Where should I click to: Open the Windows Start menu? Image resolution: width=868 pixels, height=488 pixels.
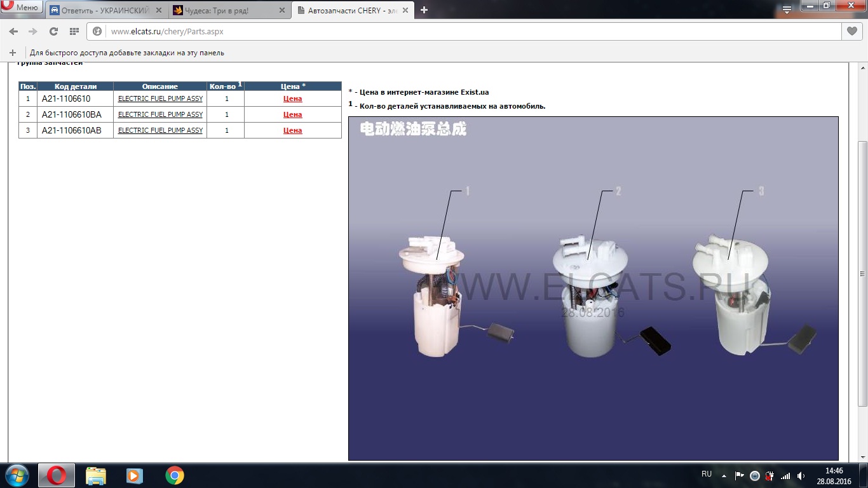[x=17, y=475]
